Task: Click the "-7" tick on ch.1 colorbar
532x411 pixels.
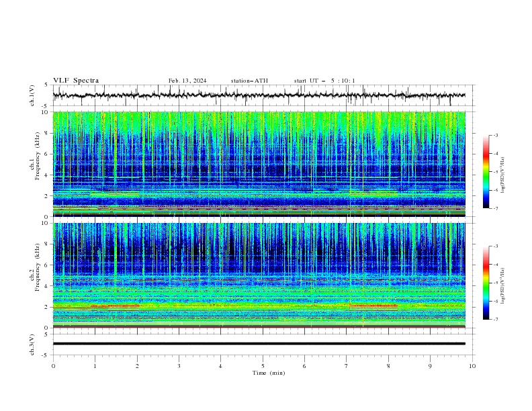Action: 495,208
